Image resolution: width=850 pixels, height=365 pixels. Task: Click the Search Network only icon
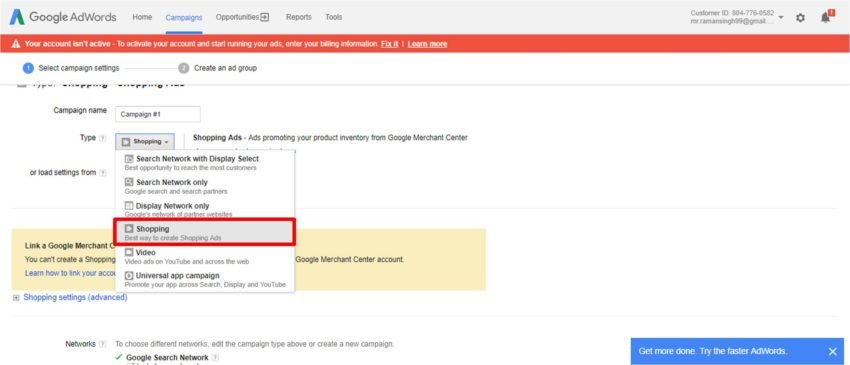pyautogui.click(x=129, y=182)
